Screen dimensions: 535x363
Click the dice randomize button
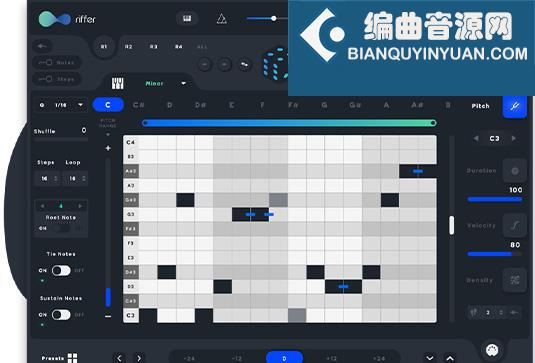click(x=275, y=64)
